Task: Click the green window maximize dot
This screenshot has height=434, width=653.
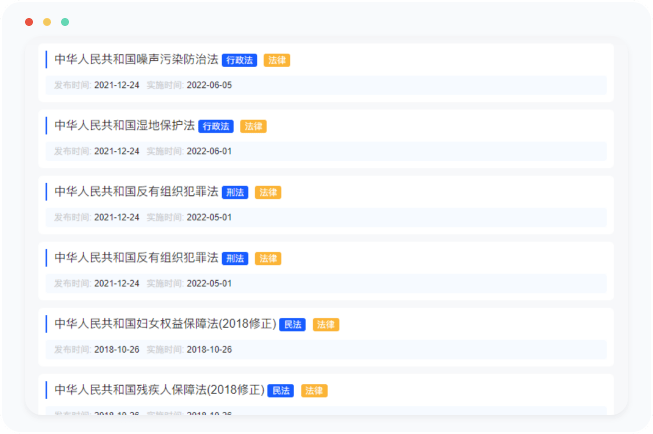Action: [x=65, y=21]
